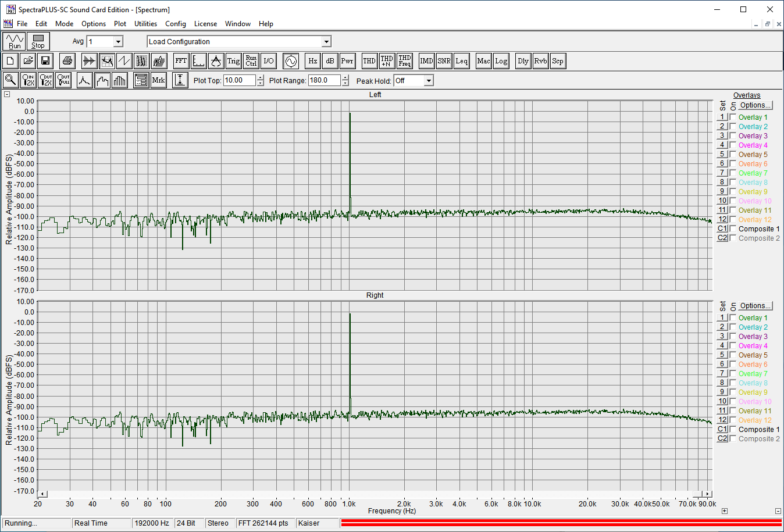Expand the Load Configuration dropdown
Screen dimensions: 784x532
pyautogui.click(x=326, y=41)
